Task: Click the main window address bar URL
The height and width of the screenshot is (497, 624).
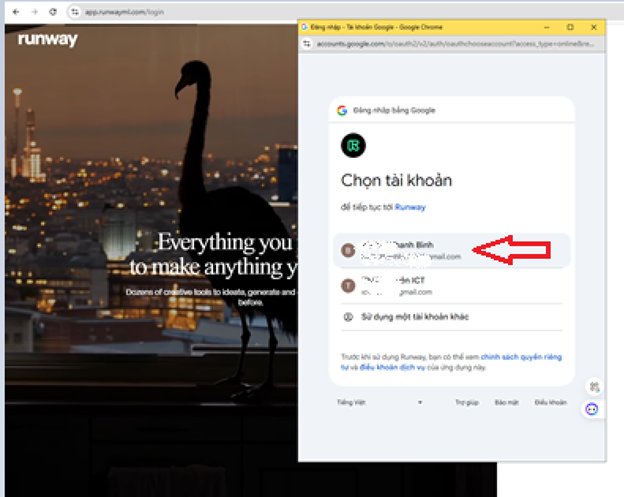Action: [x=130, y=11]
